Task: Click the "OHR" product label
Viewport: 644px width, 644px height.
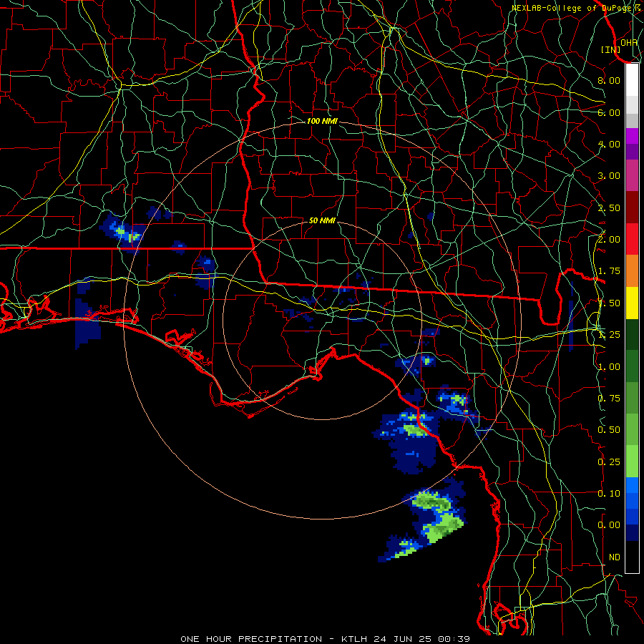Action: point(629,42)
